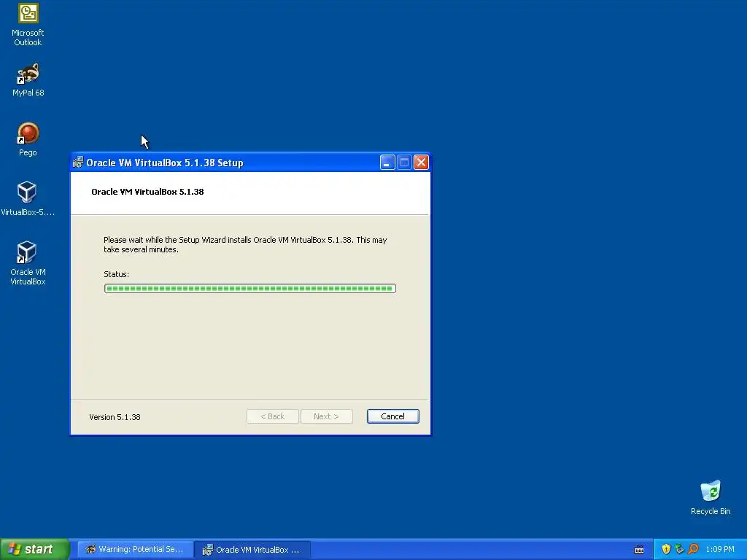This screenshot has height=560, width=747.
Task: Select the MyPal 68 desktop shortcut
Action: (x=28, y=80)
